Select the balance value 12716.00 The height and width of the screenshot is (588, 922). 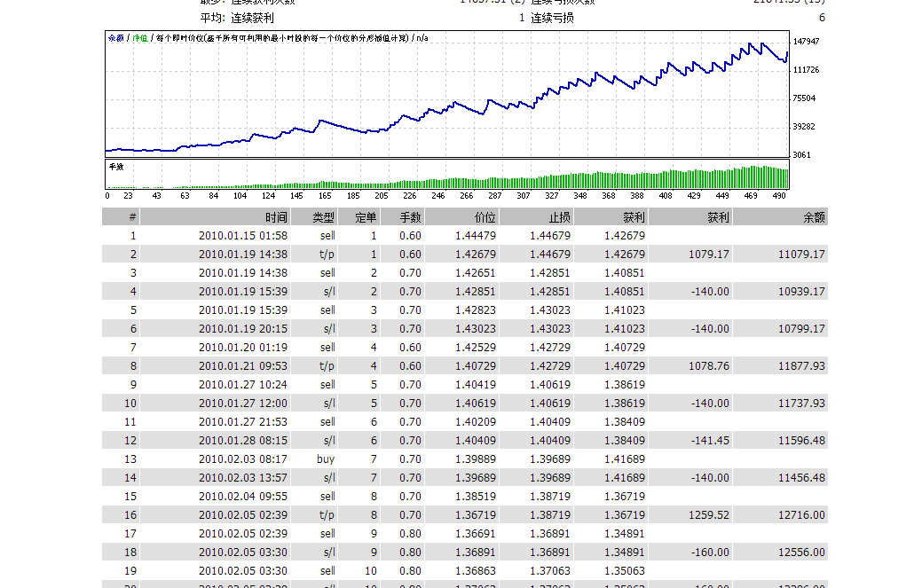click(801, 515)
